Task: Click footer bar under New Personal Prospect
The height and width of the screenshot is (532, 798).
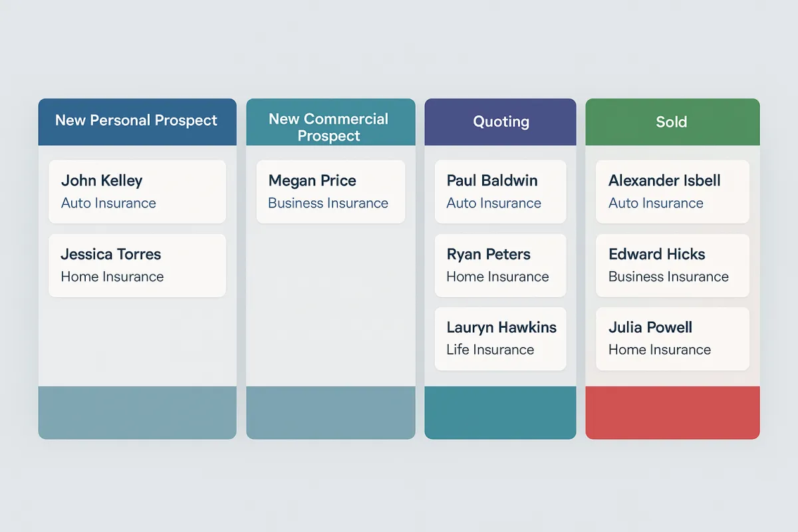Action: (137, 412)
